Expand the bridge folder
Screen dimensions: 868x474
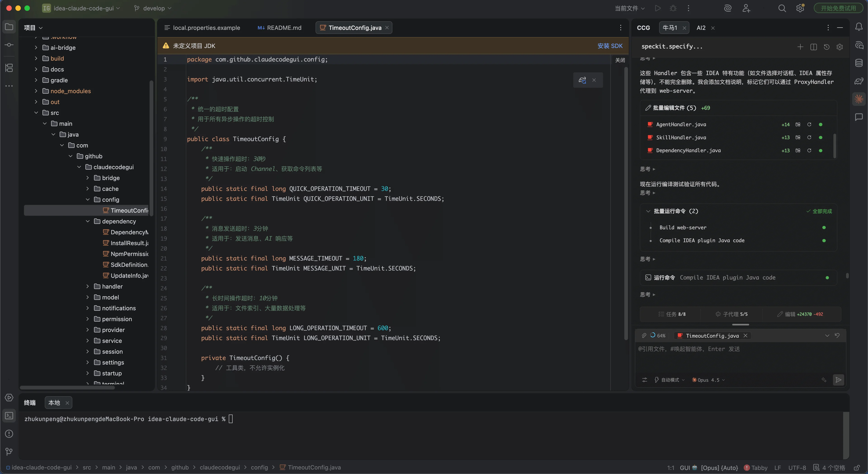[88, 178]
